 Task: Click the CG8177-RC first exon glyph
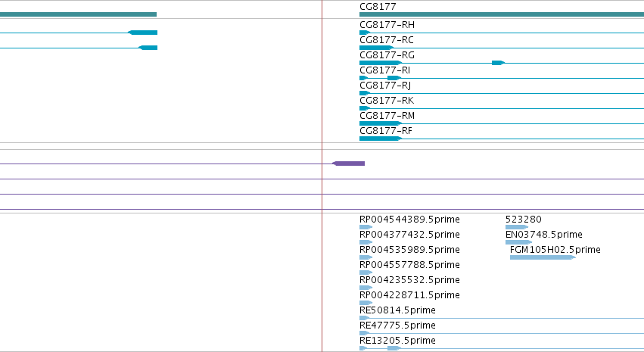[377, 48]
